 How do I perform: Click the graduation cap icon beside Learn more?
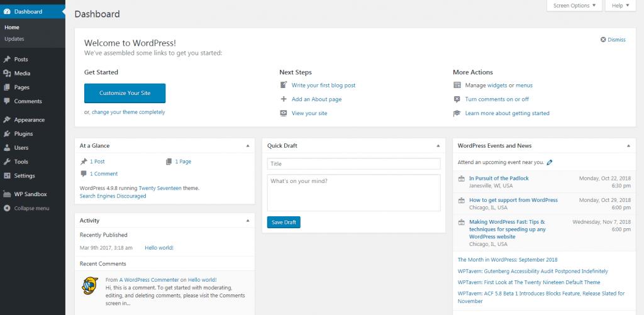pyautogui.click(x=457, y=113)
